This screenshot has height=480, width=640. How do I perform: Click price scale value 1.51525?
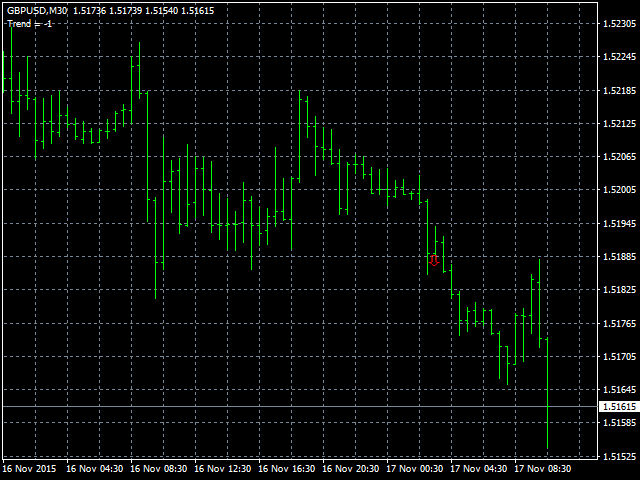point(619,456)
